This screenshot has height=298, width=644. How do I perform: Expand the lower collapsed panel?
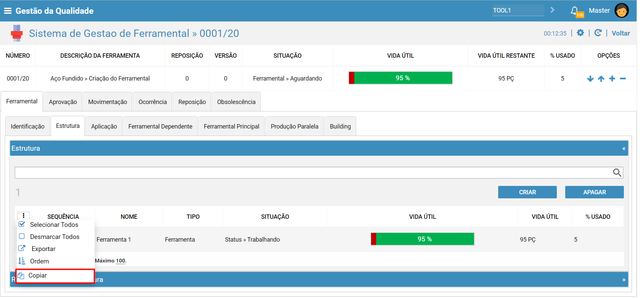click(624, 280)
